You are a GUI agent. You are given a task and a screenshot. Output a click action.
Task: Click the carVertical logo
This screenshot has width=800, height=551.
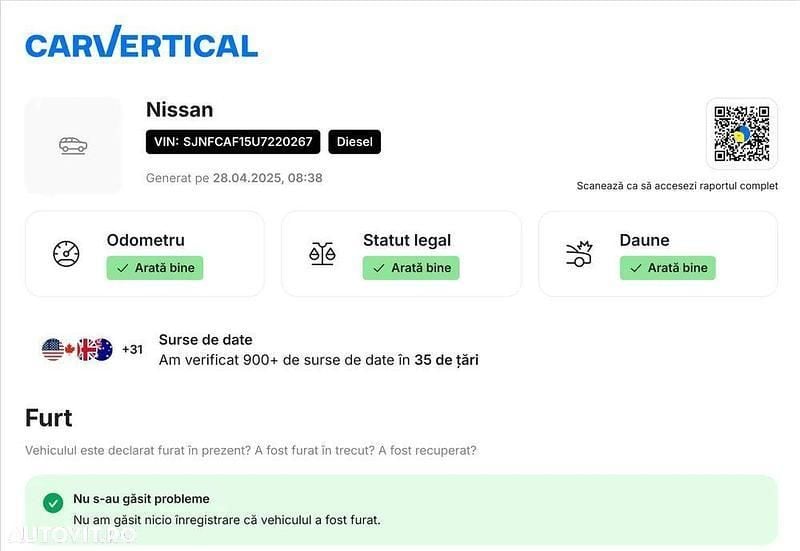(141, 42)
